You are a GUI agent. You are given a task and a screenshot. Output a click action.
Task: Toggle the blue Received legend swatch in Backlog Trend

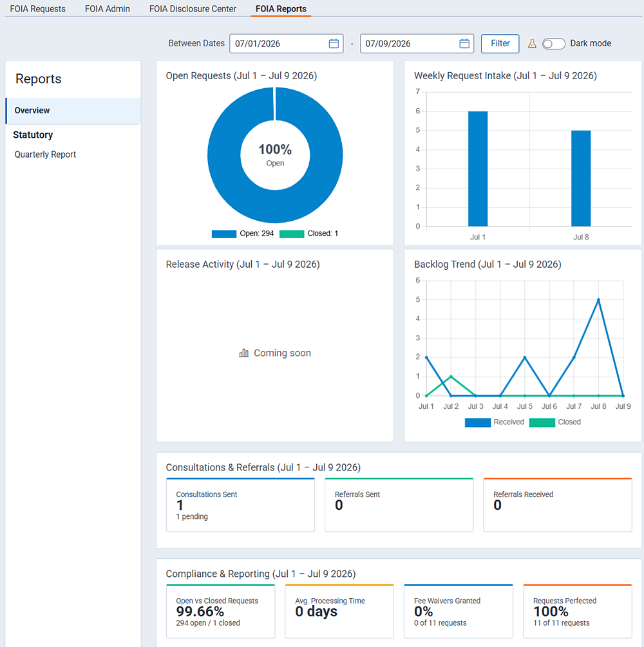477,422
